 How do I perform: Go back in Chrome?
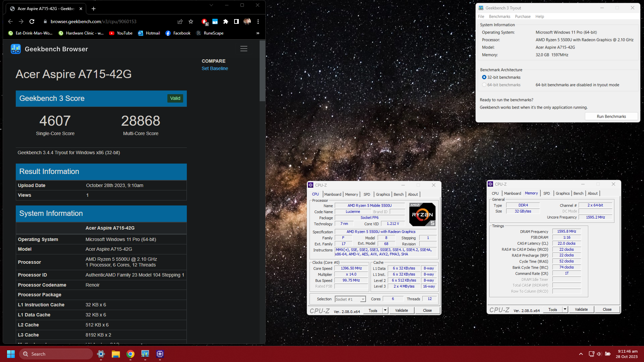pos(10,21)
